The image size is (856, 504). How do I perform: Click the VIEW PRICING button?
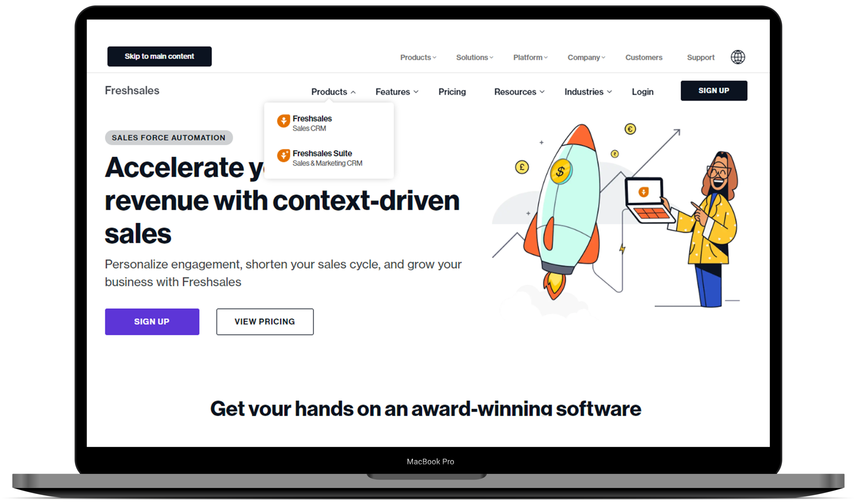tap(264, 322)
